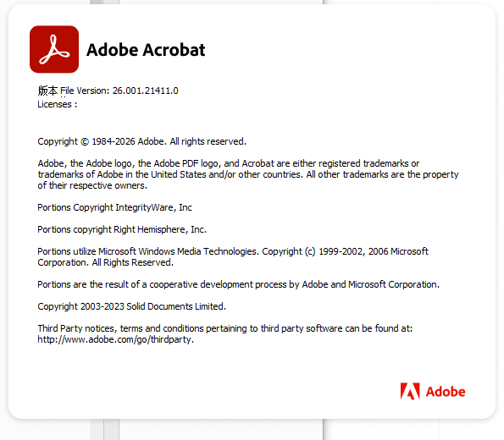Click version number 26.001.21411.0
The image size is (504, 440).
point(146,91)
